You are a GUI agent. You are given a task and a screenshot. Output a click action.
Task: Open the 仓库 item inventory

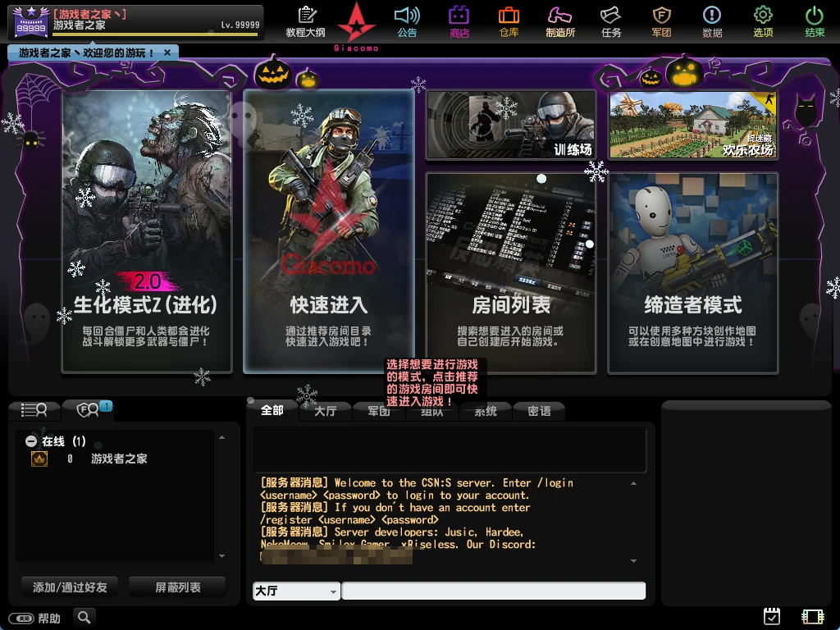tap(509, 22)
